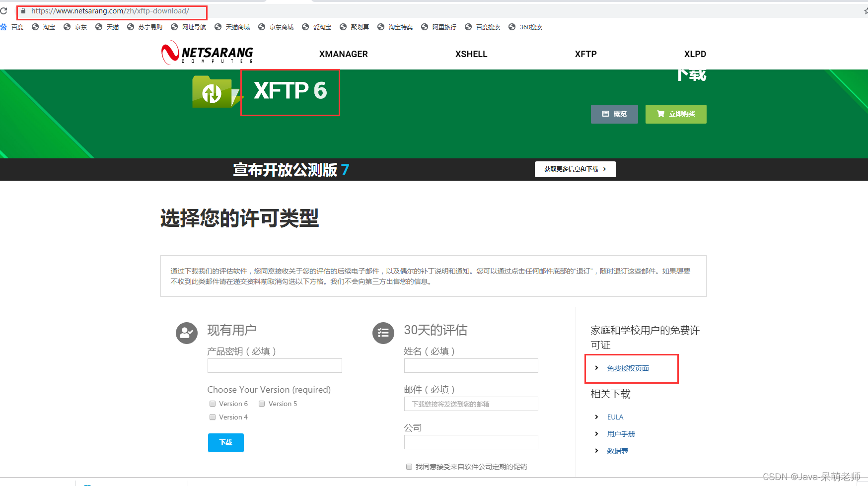Open the 网址导航 bookmark

coord(189,27)
